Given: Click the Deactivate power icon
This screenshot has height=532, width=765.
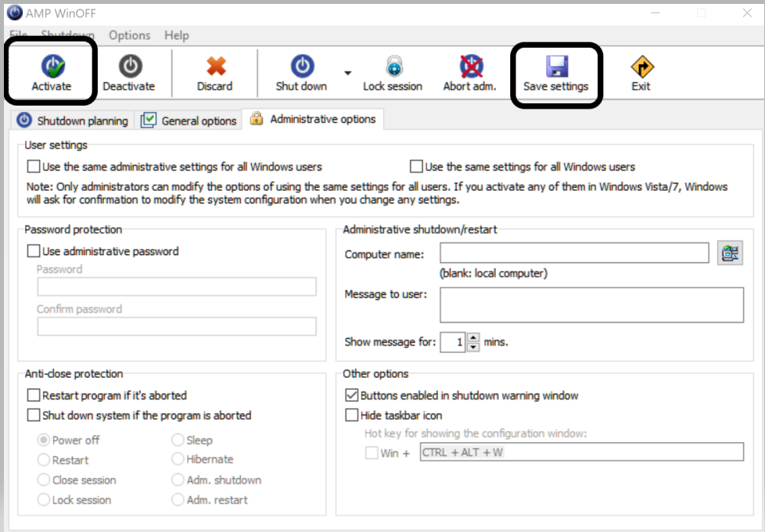Looking at the screenshot, I should [x=129, y=66].
